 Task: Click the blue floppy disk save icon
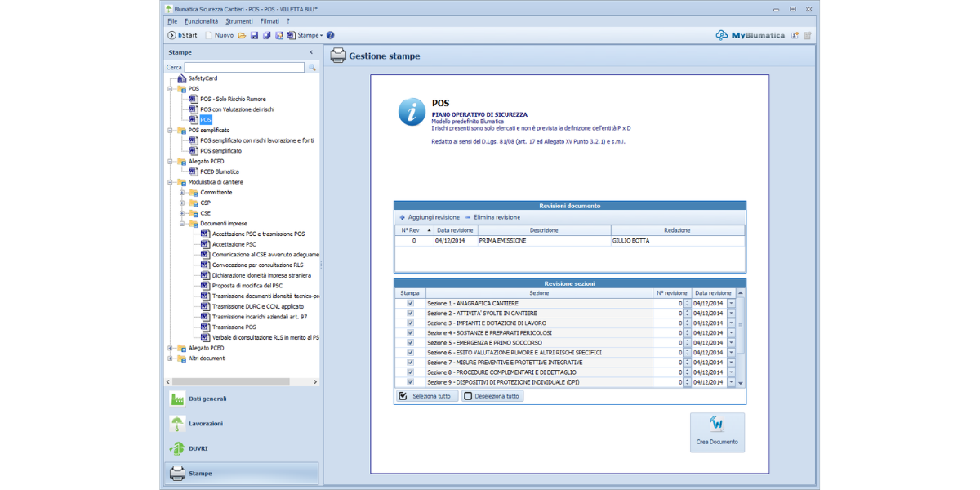[255, 35]
